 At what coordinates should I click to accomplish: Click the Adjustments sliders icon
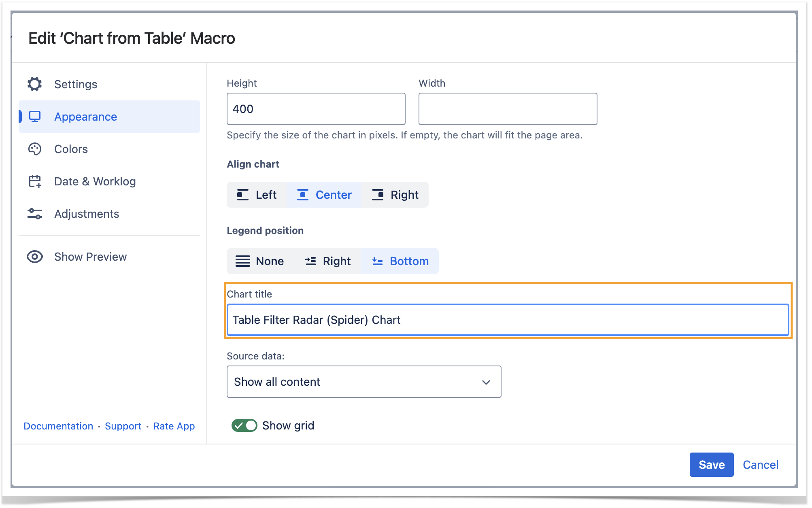(35, 214)
